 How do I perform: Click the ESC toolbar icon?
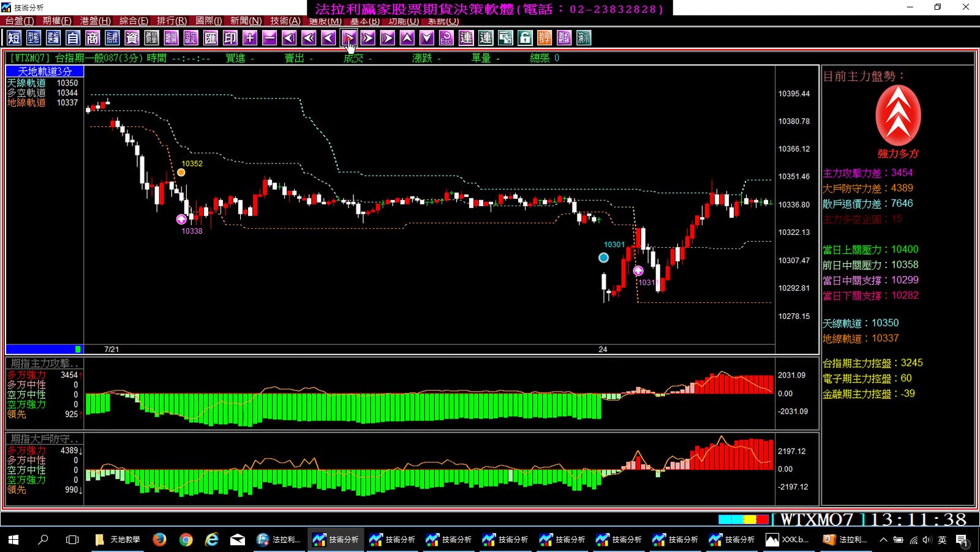tap(447, 38)
